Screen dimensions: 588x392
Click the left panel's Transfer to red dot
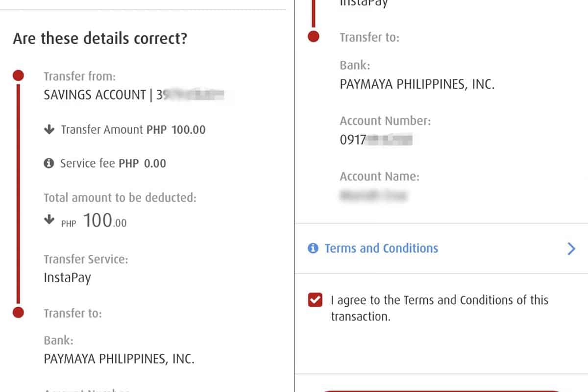18,312
